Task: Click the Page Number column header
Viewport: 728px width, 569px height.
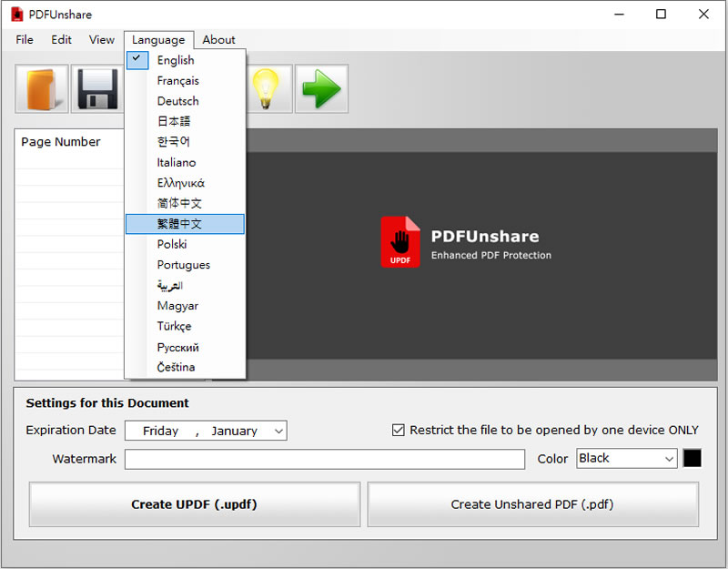Action: click(61, 142)
